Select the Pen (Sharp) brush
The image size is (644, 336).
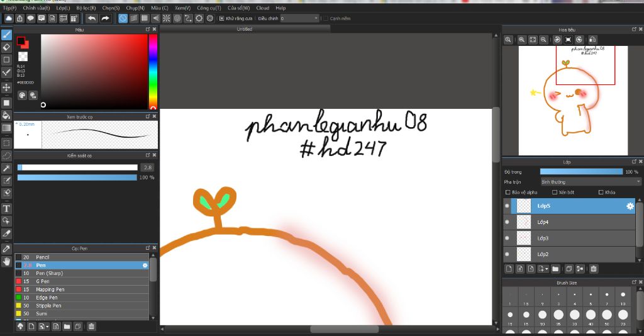click(x=82, y=273)
